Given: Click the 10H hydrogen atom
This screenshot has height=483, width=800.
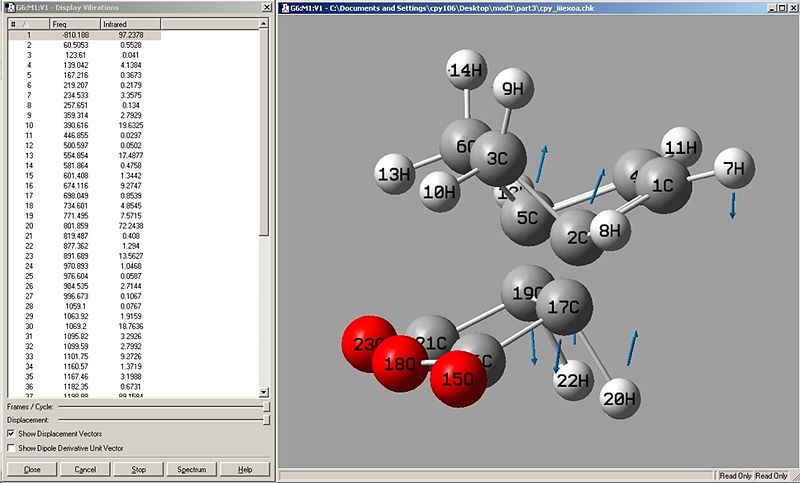Looking at the screenshot, I should pyautogui.click(x=439, y=192).
